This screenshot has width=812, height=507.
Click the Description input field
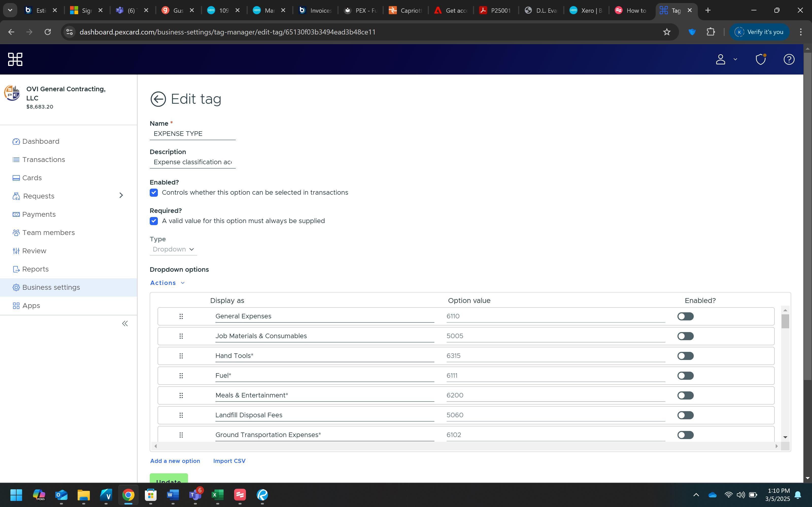pos(192,162)
